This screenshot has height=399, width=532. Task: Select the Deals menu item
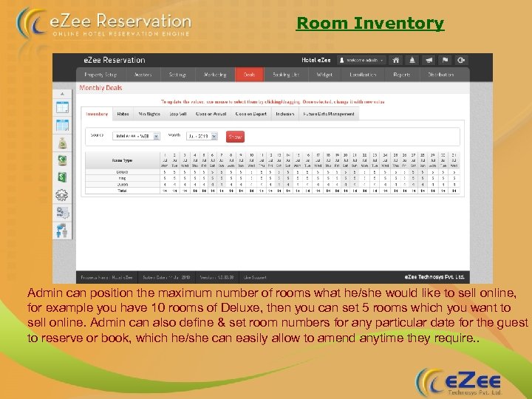(x=250, y=75)
